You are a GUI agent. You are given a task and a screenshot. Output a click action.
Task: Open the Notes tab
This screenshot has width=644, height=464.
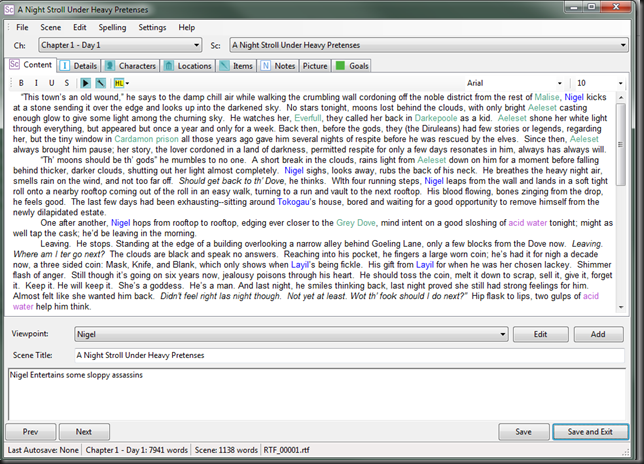(278, 66)
